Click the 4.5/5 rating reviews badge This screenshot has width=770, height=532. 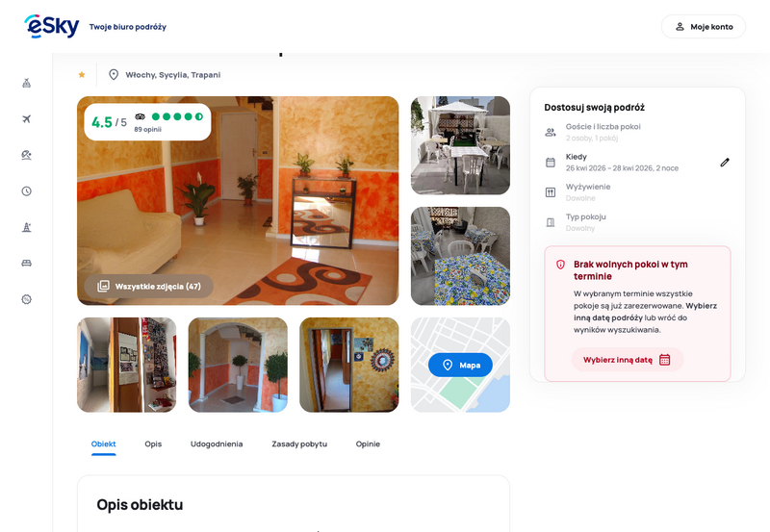pos(147,122)
